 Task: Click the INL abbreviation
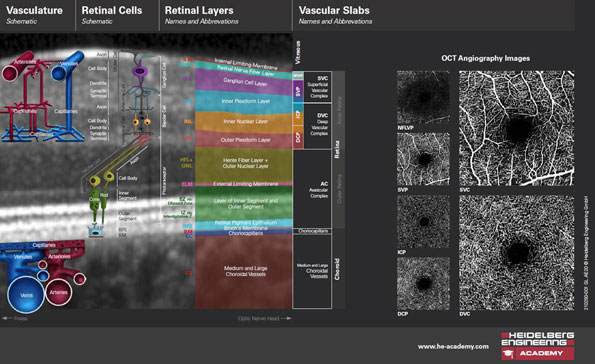pos(188,121)
